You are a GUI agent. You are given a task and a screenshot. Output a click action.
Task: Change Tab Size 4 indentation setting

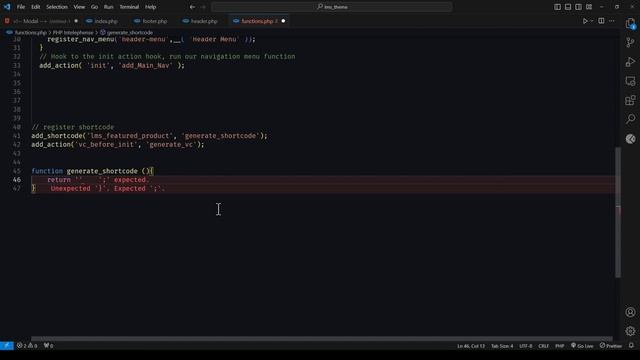pos(502,346)
